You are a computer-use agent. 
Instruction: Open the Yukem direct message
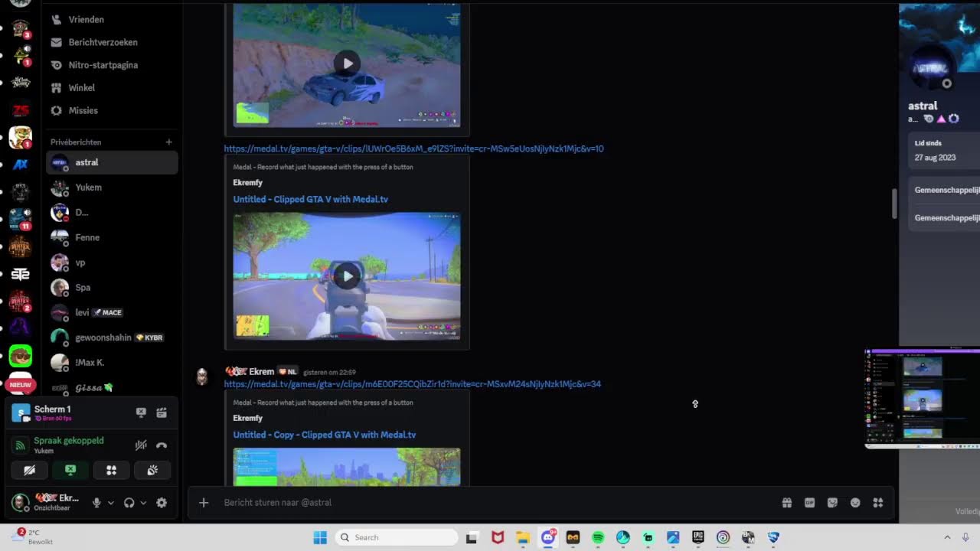[x=112, y=187]
